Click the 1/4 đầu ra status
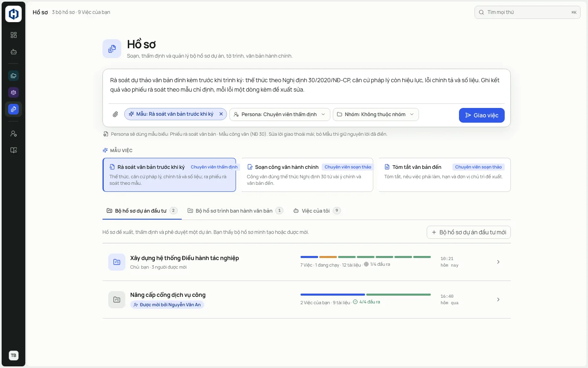Screen dimensions: 588x368 point(377,265)
